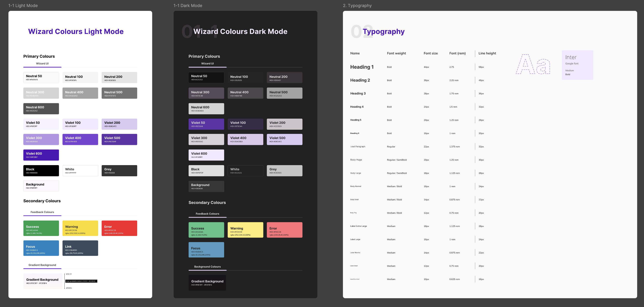Select the light mode Neutral 300 swatch
The width and height of the screenshot is (644, 307).
41,93
